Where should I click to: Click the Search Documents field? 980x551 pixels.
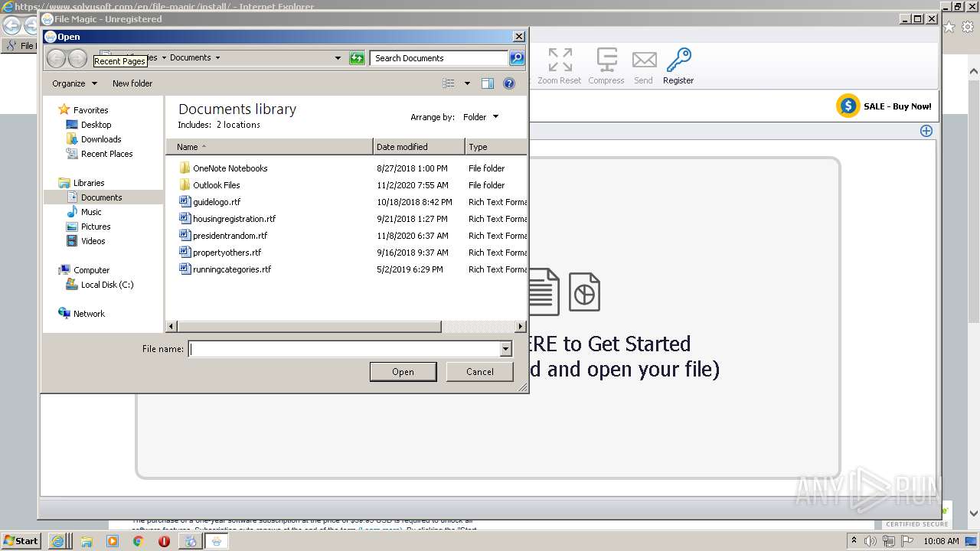click(439, 58)
